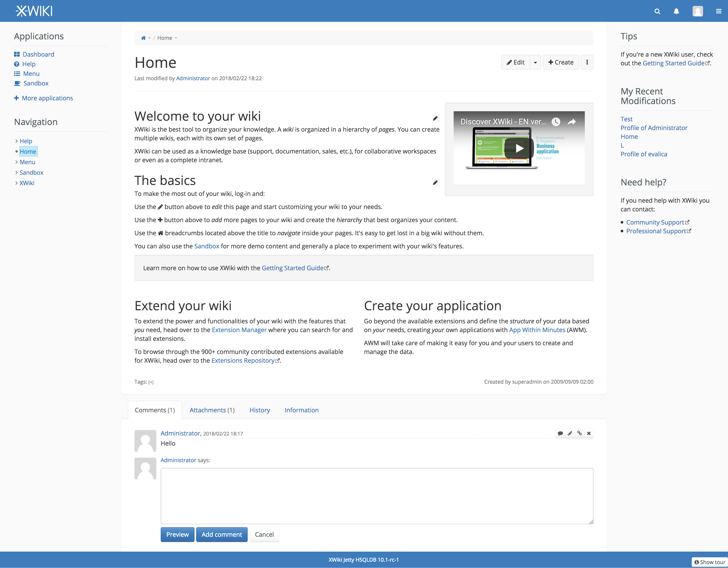Image resolution: width=728 pixels, height=568 pixels.
Task: Edit the 'Welcome to your wiki' section pencil
Action: pos(435,118)
